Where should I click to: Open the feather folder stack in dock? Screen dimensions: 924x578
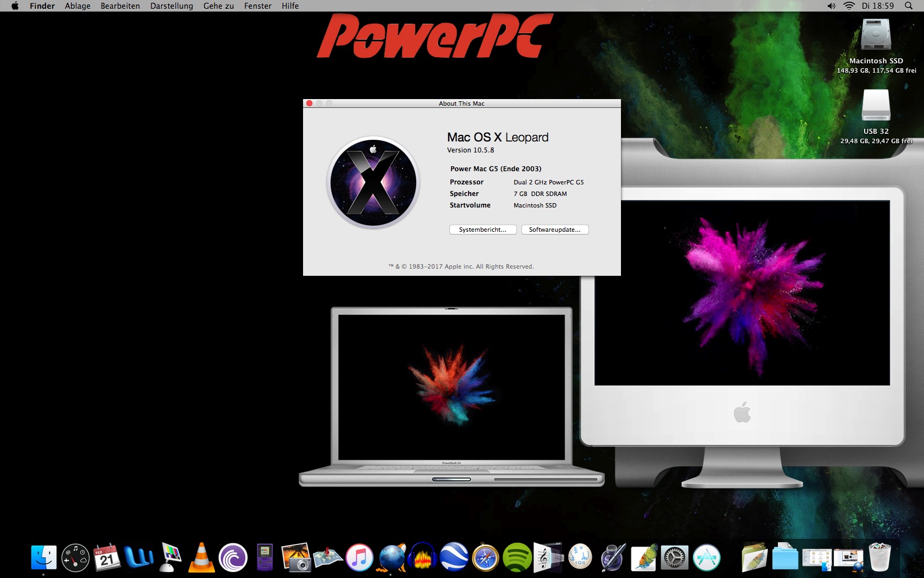pyautogui.click(x=754, y=557)
